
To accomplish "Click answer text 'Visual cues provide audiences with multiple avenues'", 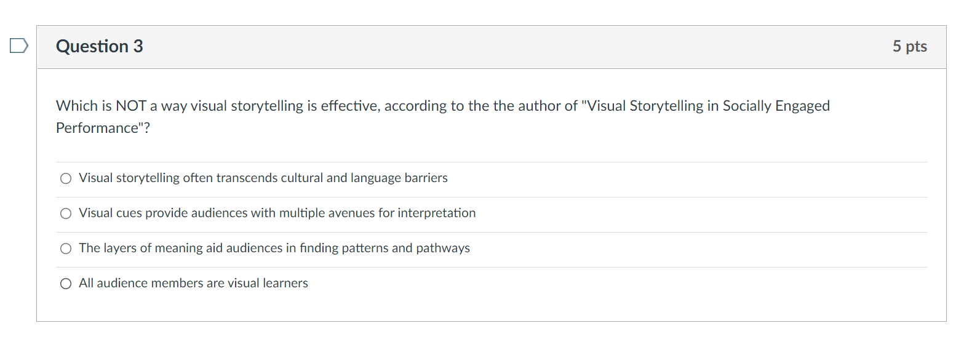I will [277, 213].
